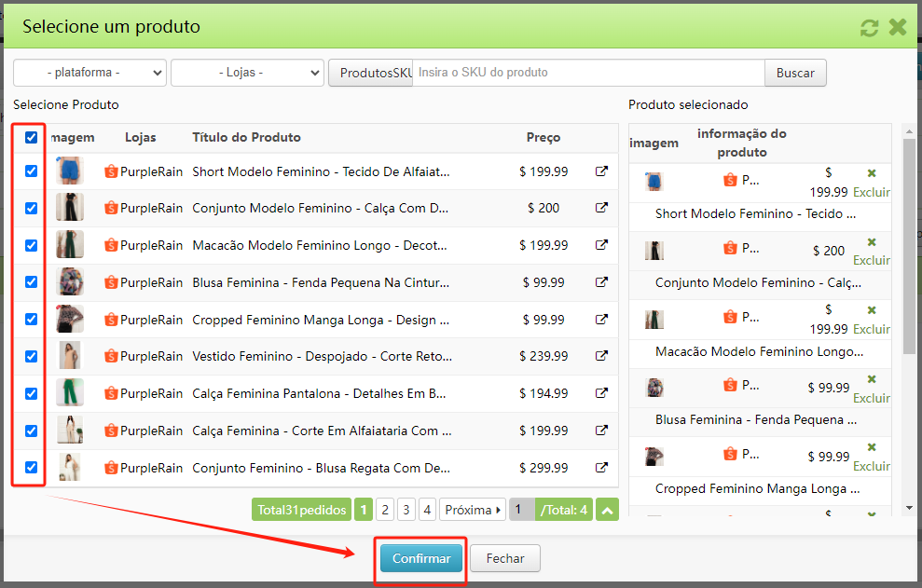922x588 pixels.
Task: Jump to page 4 of results
Action: (427, 510)
